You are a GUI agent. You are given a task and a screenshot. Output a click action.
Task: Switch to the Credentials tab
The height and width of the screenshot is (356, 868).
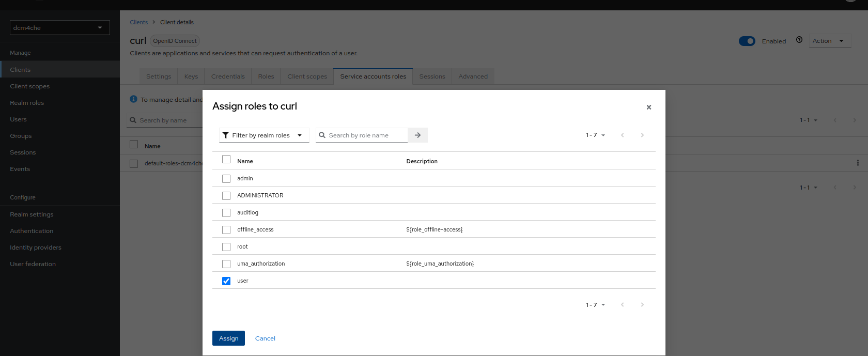click(228, 76)
